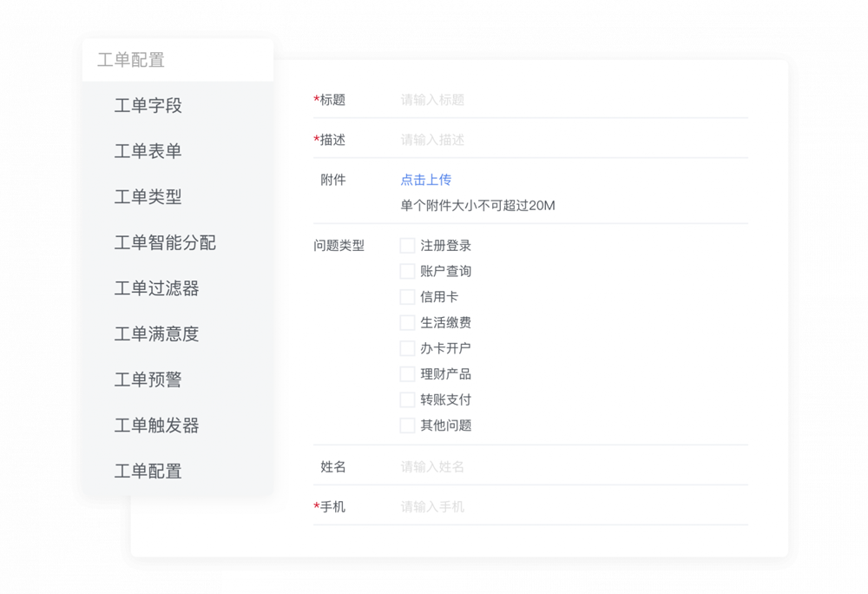
Task: Select the 工单表单 menu item
Action: click(148, 151)
